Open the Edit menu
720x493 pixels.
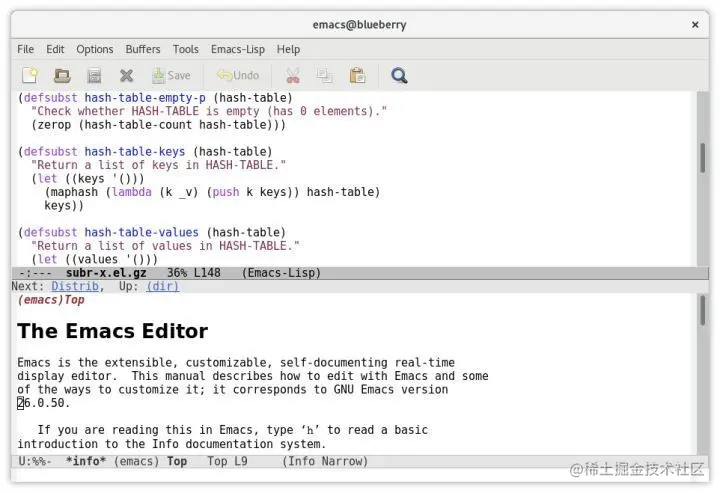point(55,49)
